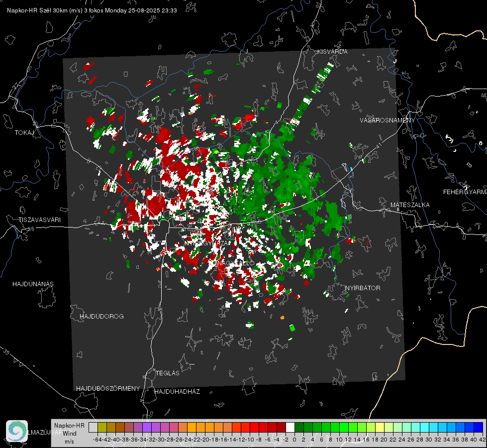
Task: Select the yellow swatch between 18 and 20
Action: (x=380, y=427)
